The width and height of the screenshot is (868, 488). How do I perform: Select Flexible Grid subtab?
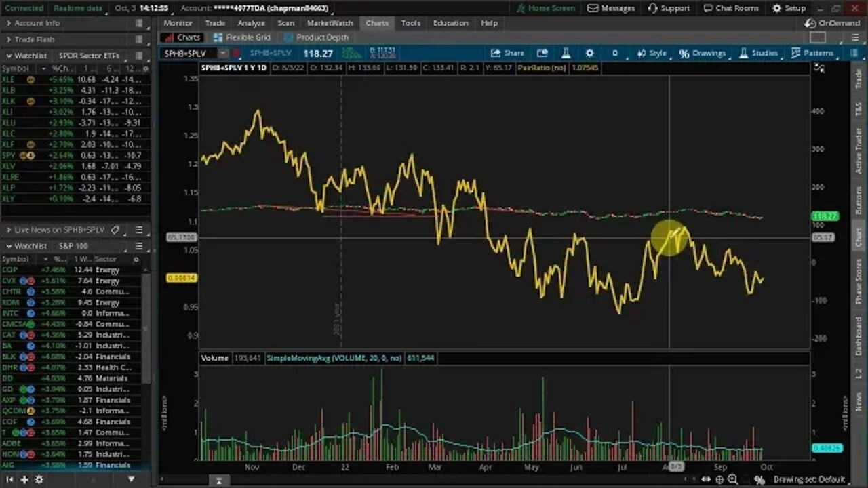pos(242,37)
